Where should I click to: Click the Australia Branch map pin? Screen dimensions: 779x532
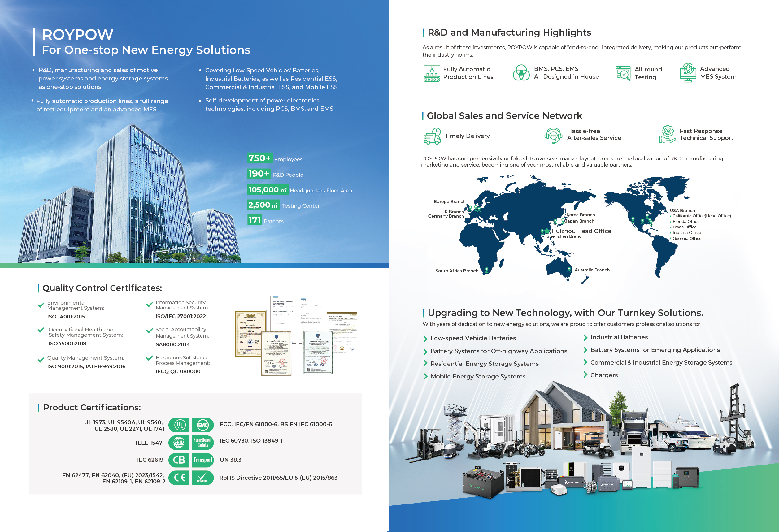(569, 269)
